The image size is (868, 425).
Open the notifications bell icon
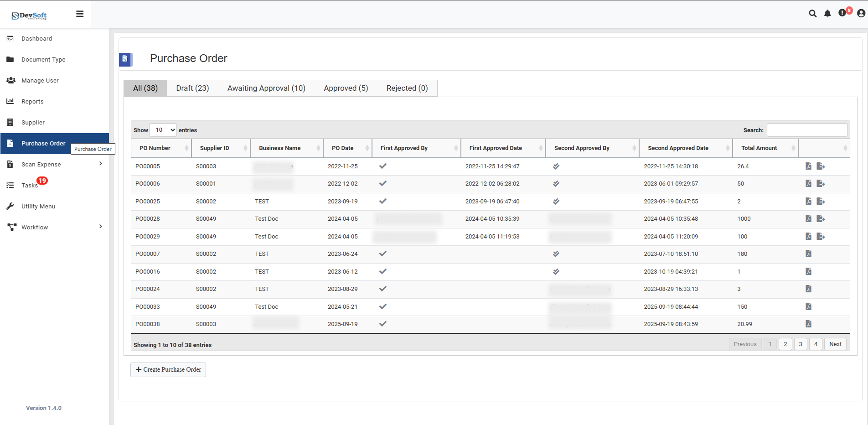point(827,14)
